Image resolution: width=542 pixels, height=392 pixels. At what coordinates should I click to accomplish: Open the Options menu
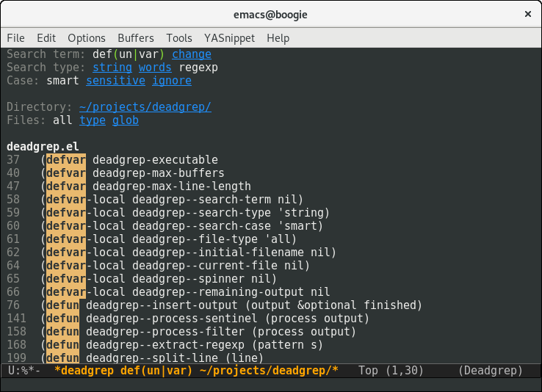pos(87,38)
